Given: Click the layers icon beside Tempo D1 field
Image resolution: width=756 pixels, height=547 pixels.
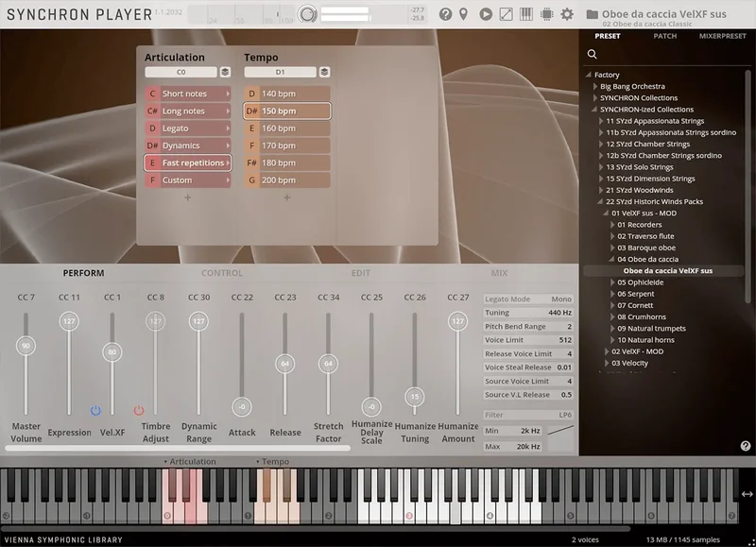Looking at the screenshot, I should click(324, 72).
